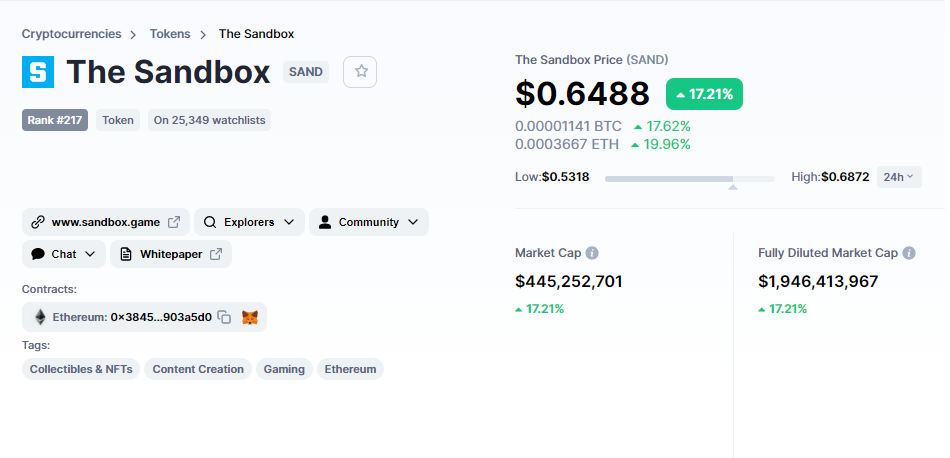Click the 19.96% ETH change
Viewport: 950px width, 458px height.
(x=661, y=144)
